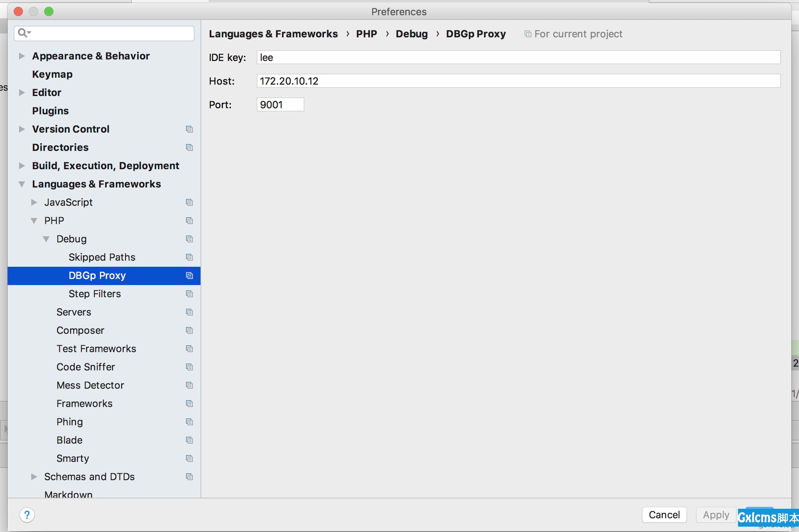Close the Preferences window with red button
This screenshot has height=532, width=799.
pyautogui.click(x=18, y=11)
